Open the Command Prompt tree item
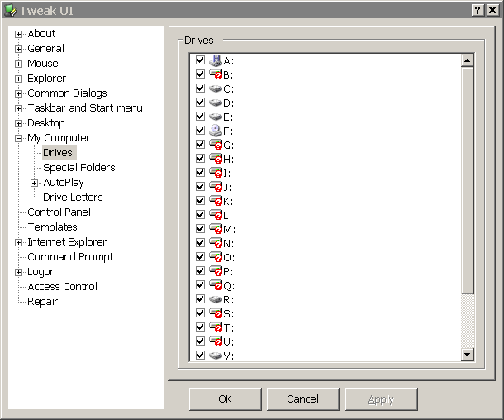 click(x=70, y=257)
